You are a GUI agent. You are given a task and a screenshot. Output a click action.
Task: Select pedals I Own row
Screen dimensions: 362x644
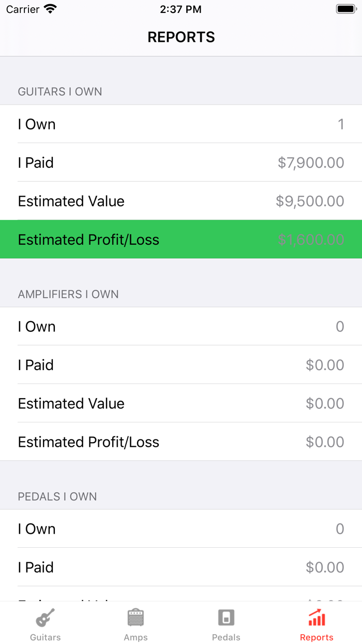[181, 529]
